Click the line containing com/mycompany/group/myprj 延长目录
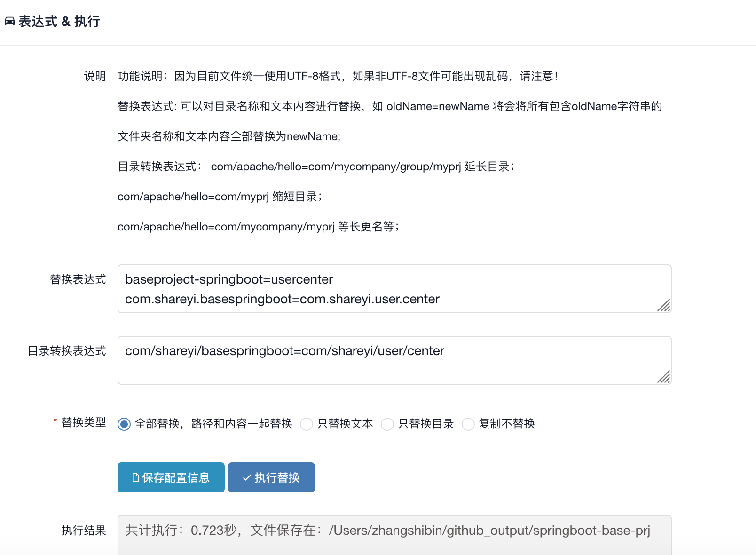 (x=316, y=166)
